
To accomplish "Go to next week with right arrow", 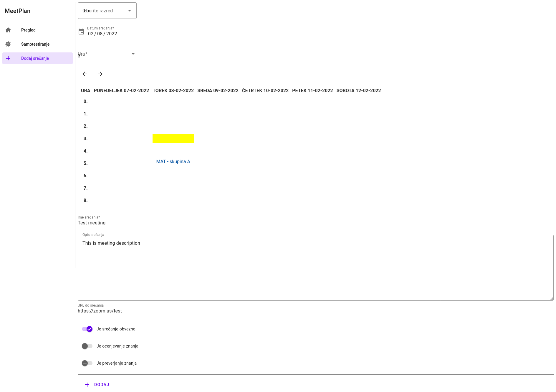I will (x=100, y=74).
